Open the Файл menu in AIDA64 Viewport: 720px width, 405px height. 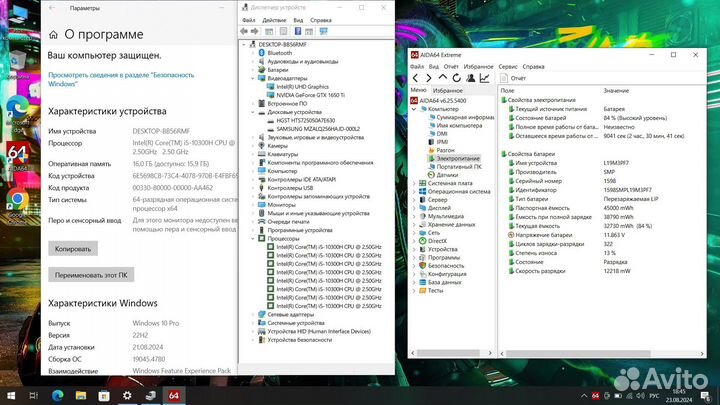[417, 67]
